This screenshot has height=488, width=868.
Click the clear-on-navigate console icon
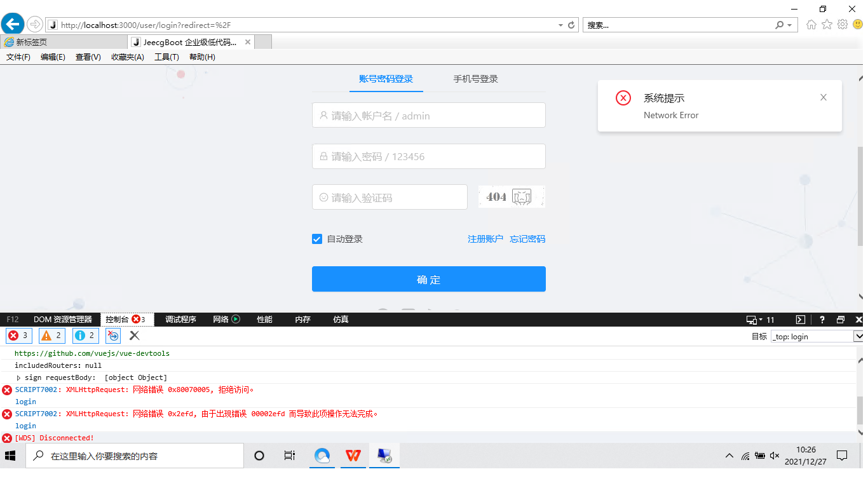(x=113, y=335)
